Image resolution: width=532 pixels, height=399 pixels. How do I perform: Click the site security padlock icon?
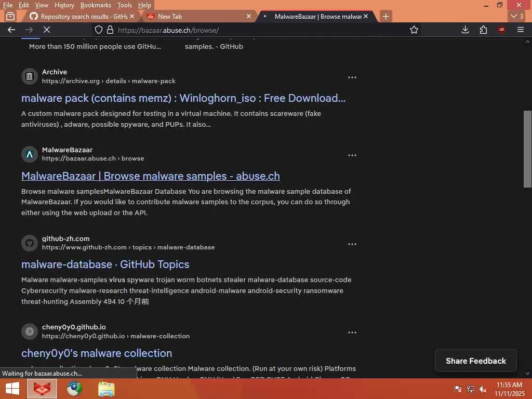pos(110,30)
